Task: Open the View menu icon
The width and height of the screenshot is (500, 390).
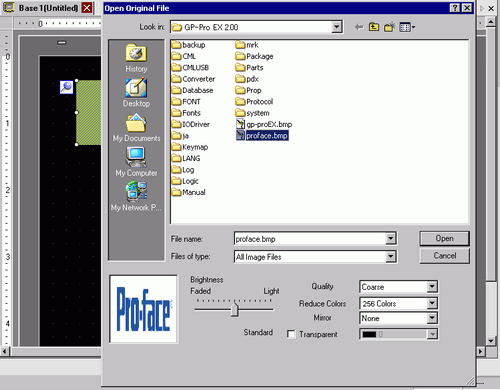Action: click(407, 27)
